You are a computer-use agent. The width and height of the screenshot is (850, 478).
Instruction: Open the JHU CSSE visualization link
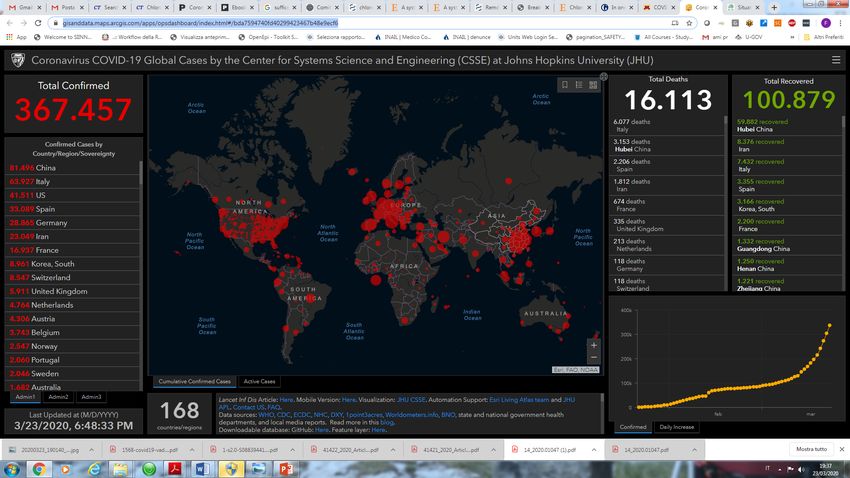410,399
